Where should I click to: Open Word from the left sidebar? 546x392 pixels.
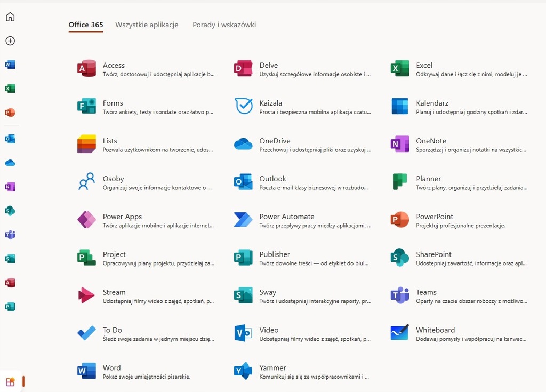tap(10, 65)
